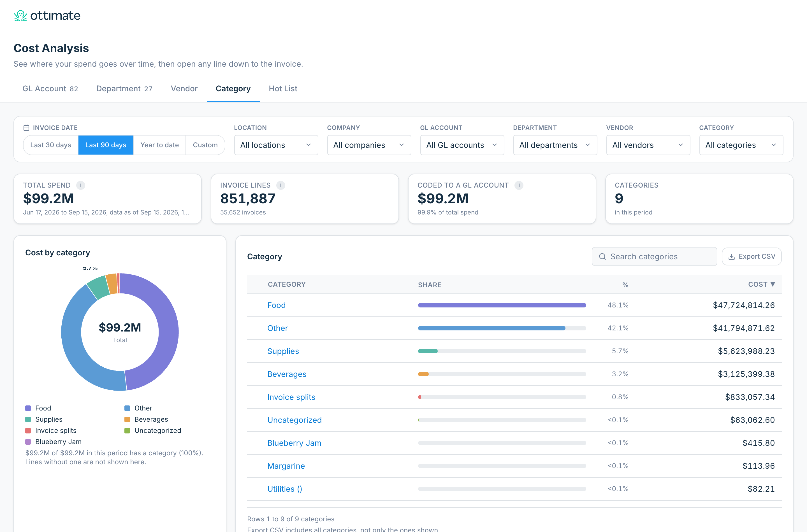Switch date range to Year to date

click(159, 145)
